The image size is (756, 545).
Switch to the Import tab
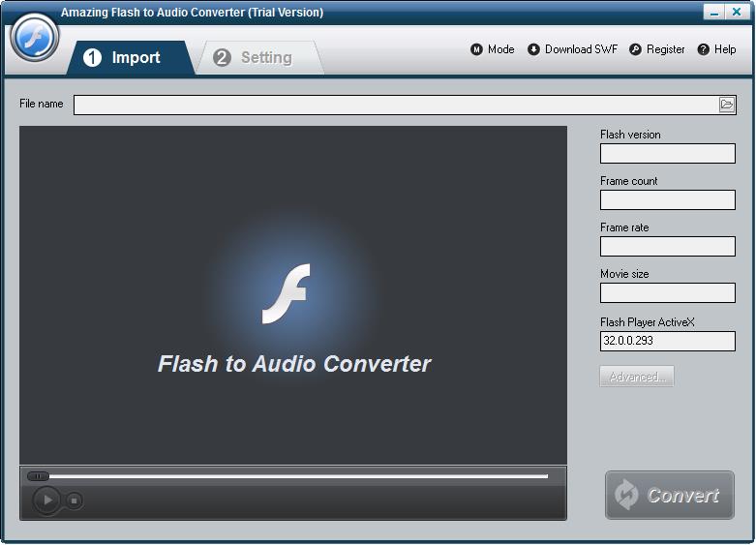123,58
